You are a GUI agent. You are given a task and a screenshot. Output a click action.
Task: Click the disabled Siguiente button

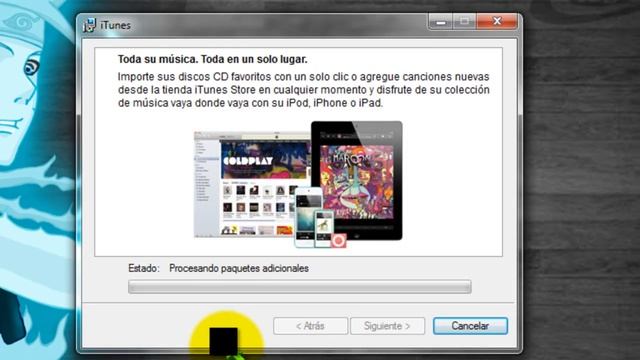pyautogui.click(x=387, y=326)
